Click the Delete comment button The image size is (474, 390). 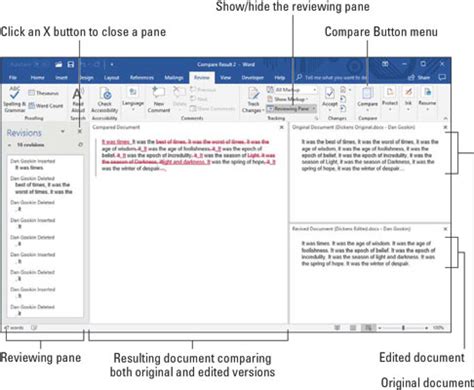179,98
